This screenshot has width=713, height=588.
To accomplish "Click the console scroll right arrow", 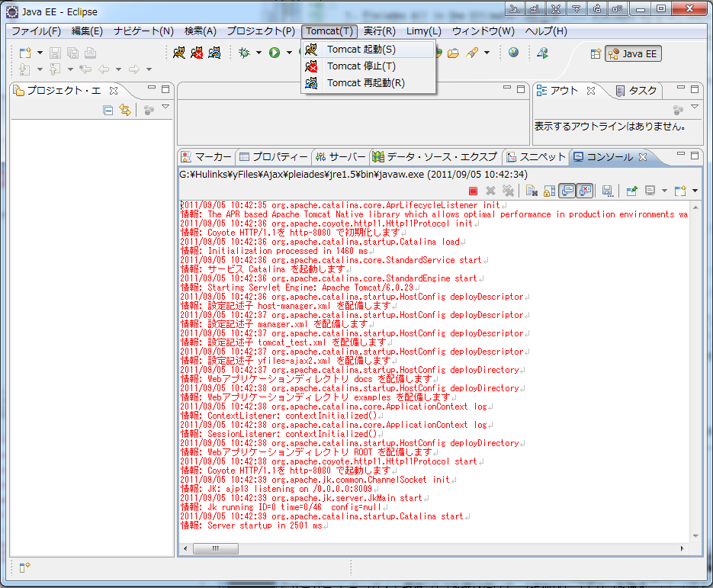I will (682, 549).
